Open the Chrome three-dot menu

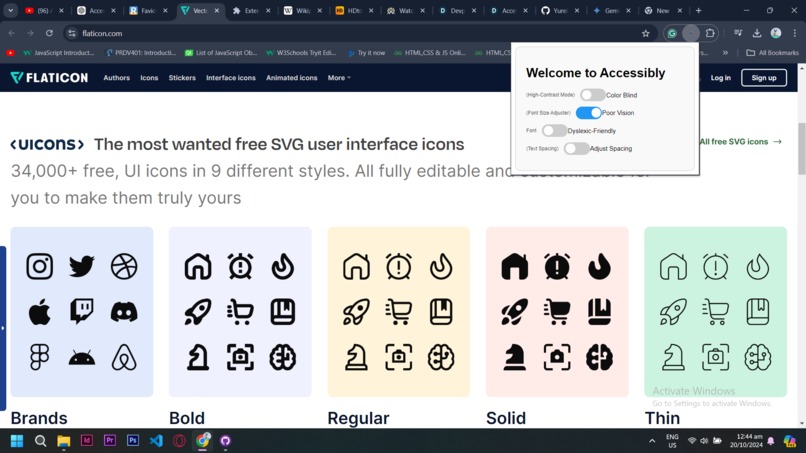coord(795,33)
